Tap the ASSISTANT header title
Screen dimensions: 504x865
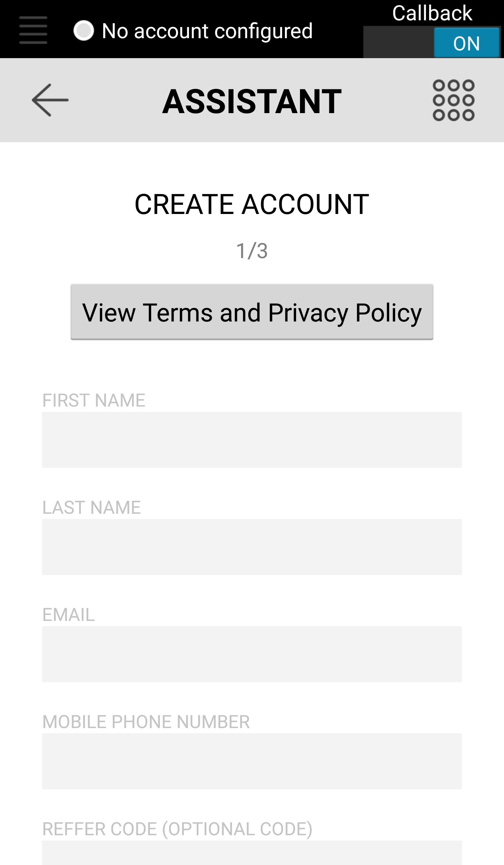coord(252,102)
